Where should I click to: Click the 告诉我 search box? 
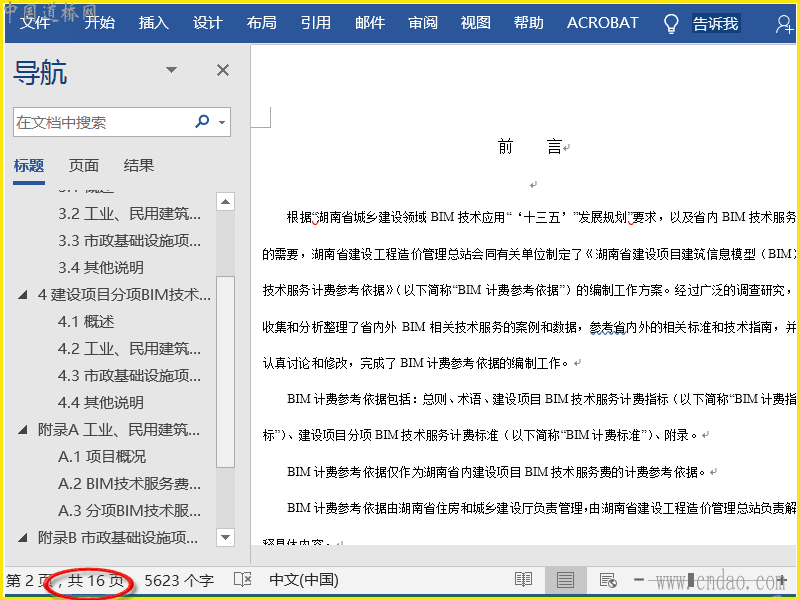pyautogui.click(x=715, y=23)
